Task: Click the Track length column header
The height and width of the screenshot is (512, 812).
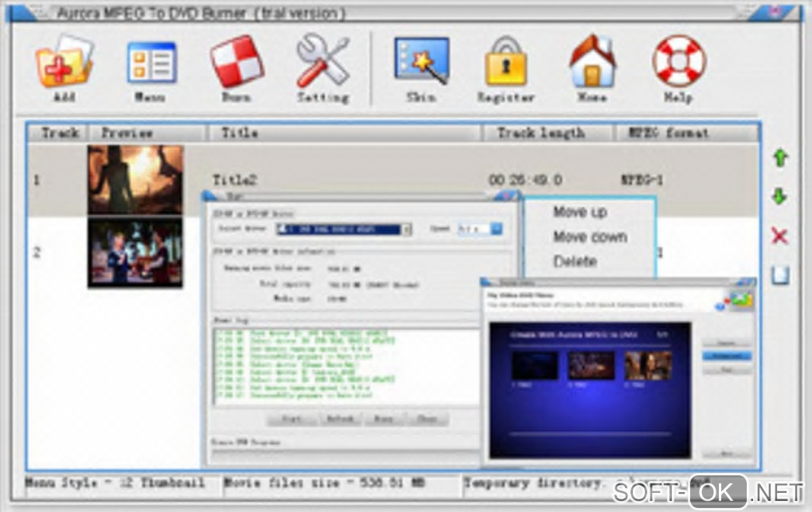Action: (x=548, y=133)
